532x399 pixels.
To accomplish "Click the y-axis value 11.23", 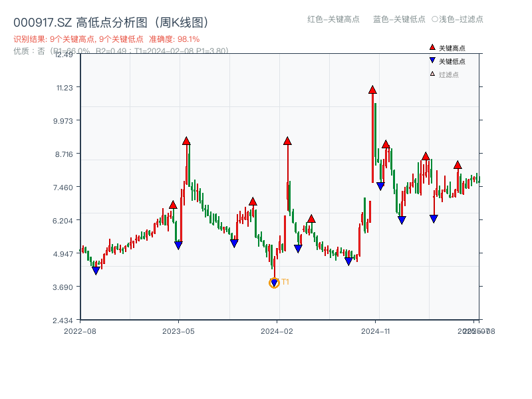I will coord(65,88).
